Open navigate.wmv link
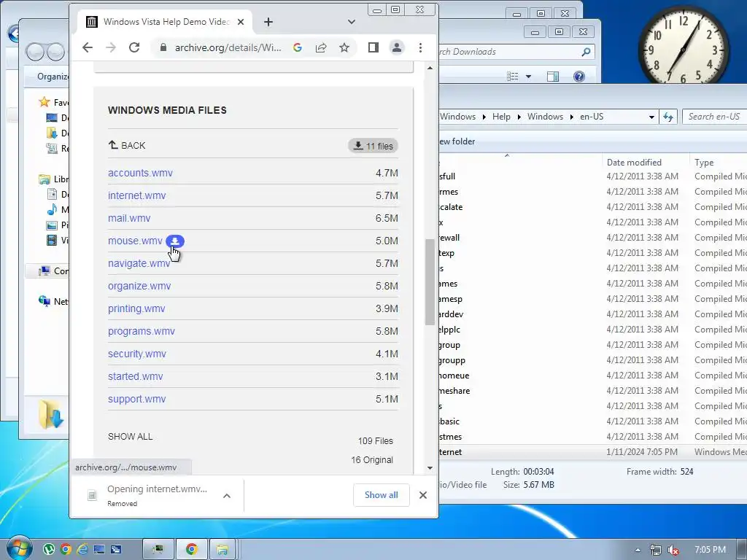Screen dimensions: 747x560 (139, 263)
